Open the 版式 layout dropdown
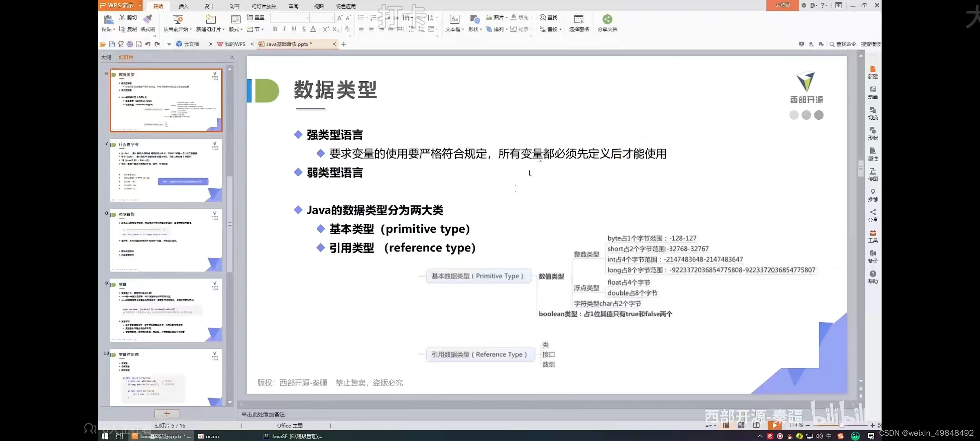The height and width of the screenshot is (441, 980). pos(236,29)
